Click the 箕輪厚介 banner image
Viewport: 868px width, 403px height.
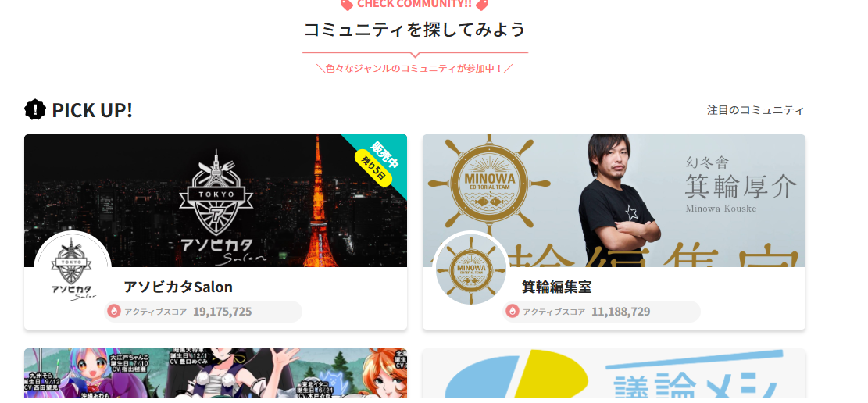click(614, 201)
